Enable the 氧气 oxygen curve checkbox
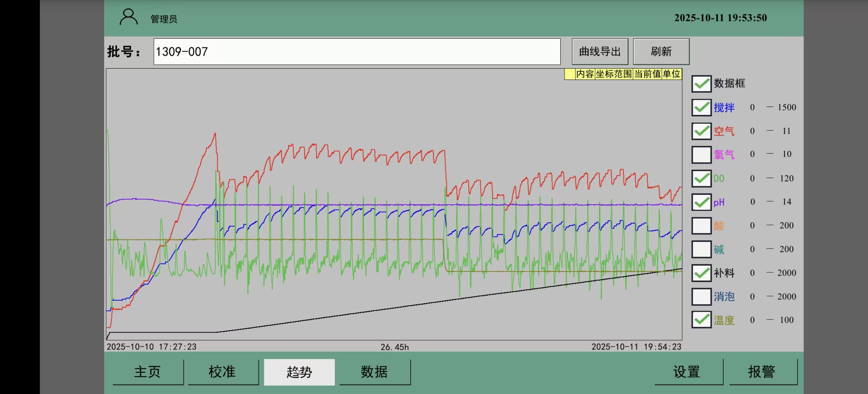The height and width of the screenshot is (394, 868). tap(701, 155)
